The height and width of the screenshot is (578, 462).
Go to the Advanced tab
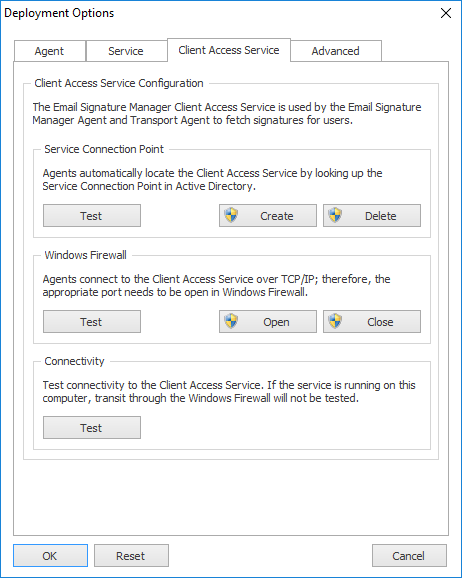[x=336, y=51]
